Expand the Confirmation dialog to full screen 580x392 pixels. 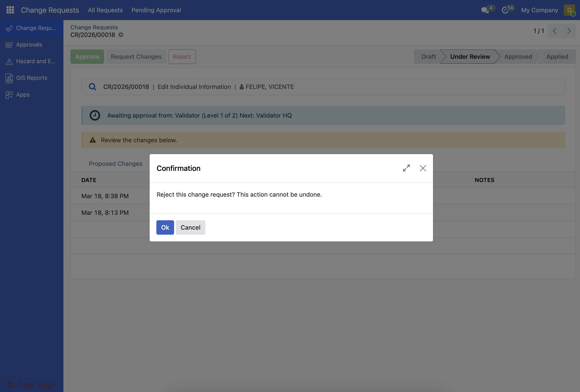406,168
